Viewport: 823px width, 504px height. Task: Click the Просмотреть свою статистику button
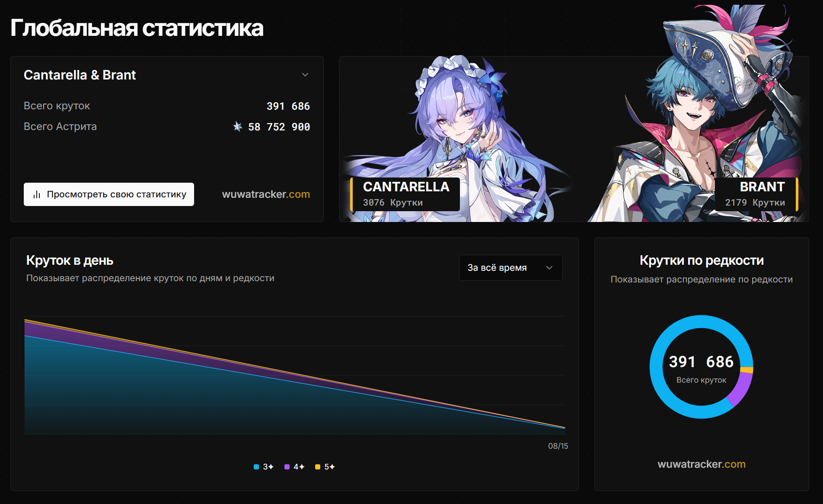(x=109, y=194)
